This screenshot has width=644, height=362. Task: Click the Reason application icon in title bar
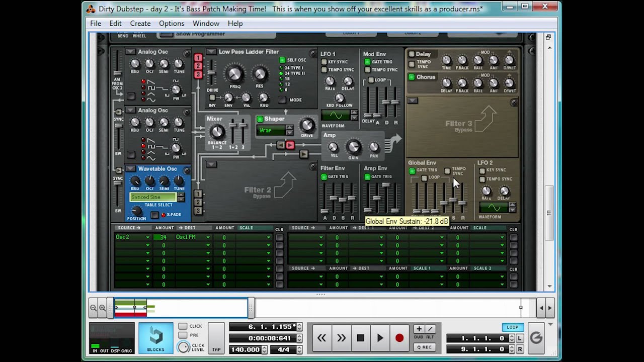(91, 9)
